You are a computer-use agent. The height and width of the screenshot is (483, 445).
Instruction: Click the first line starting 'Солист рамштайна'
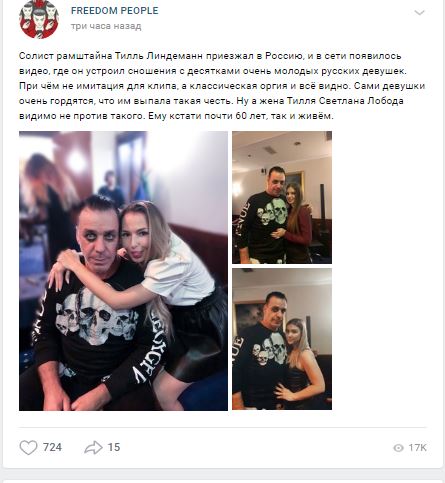point(210,56)
